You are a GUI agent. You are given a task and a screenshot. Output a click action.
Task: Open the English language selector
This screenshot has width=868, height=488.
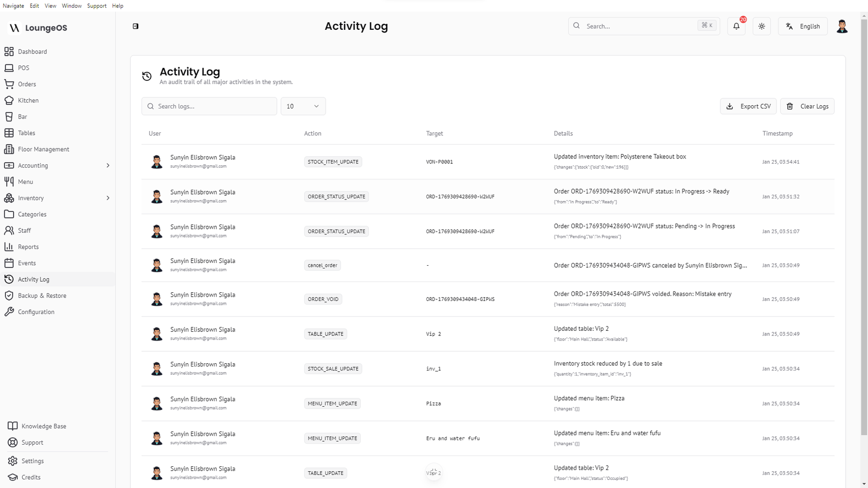[803, 26]
